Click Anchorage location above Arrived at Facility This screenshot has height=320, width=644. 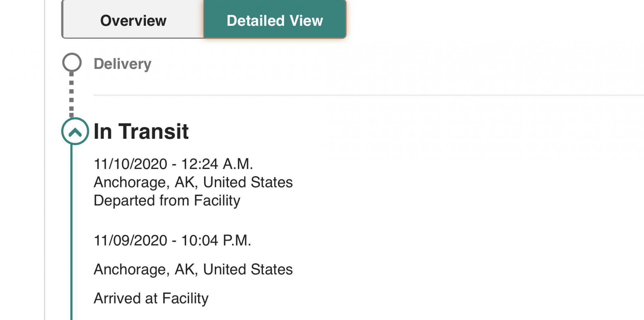(130, 269)
